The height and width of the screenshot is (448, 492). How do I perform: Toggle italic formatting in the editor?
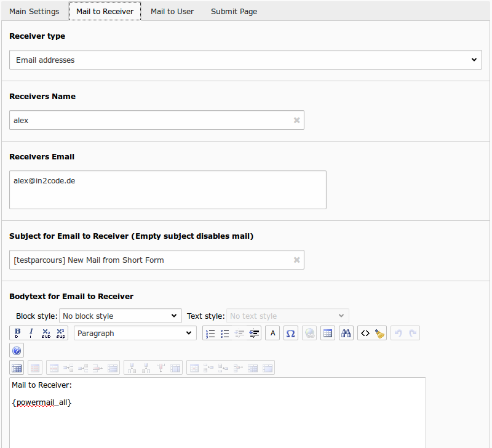[31, 333]
